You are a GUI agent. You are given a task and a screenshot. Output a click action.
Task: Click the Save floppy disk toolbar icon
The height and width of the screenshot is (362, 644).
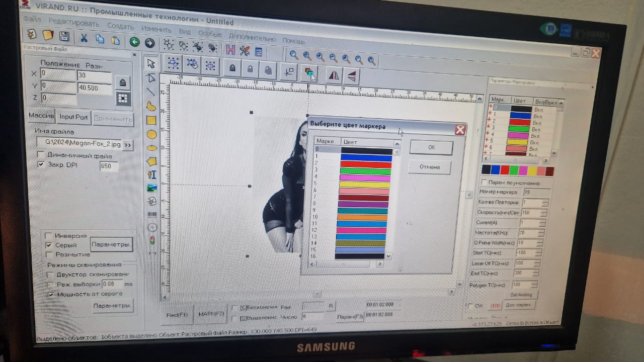click(x=64, y=36)
